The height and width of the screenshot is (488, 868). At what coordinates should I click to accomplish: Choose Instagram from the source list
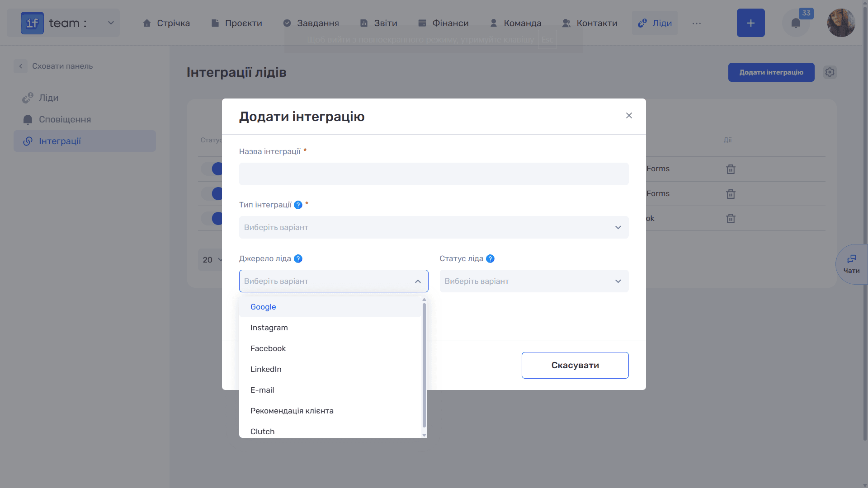coord(330,328)
